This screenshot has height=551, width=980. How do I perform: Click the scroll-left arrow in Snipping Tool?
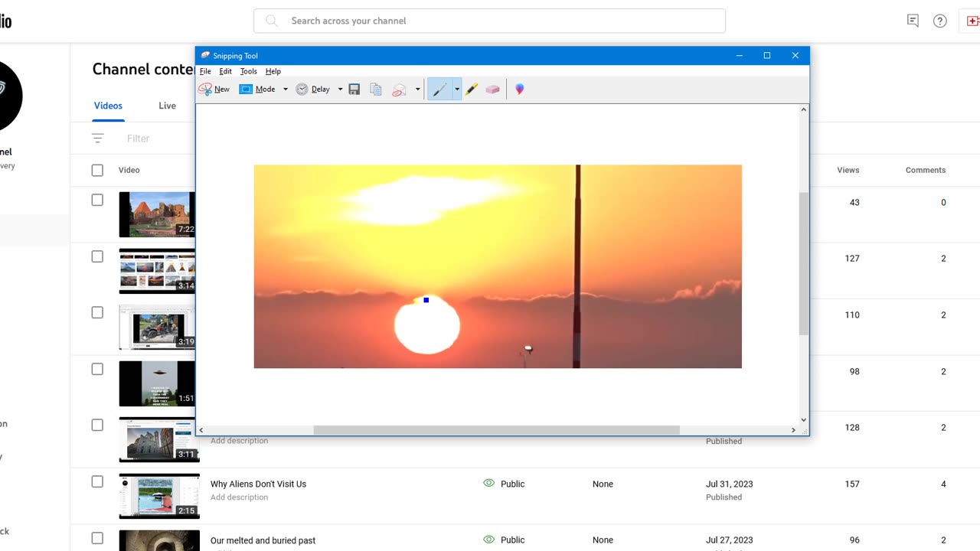201,430
